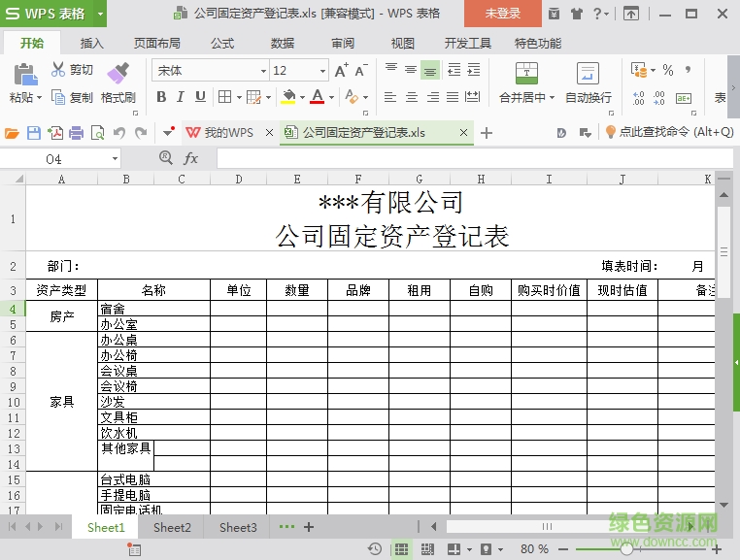Image resolution: width=740 pixels, height=560 pixels.
Task: Expand the borders dropdown arrow
Action: 239,97
